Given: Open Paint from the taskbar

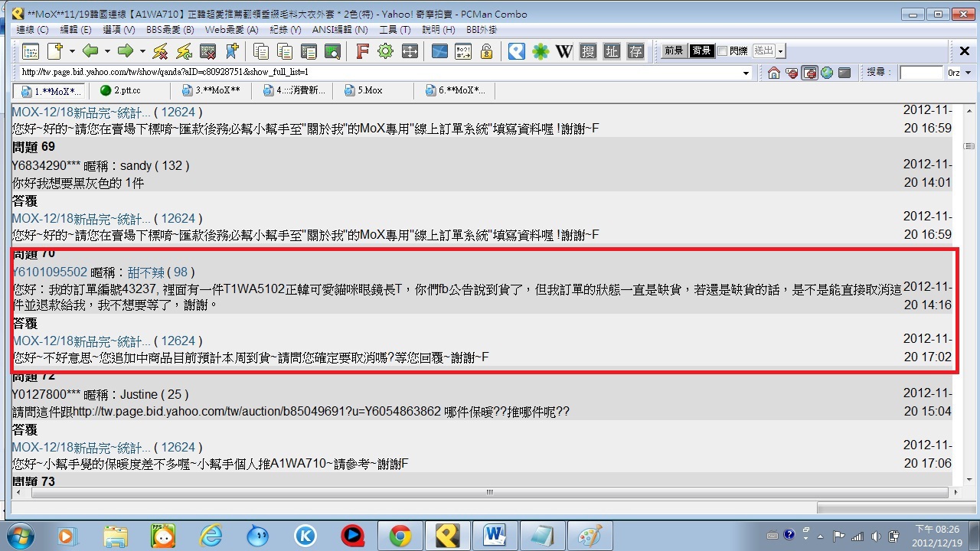Looking at the screenshot, I should [589, 536].
